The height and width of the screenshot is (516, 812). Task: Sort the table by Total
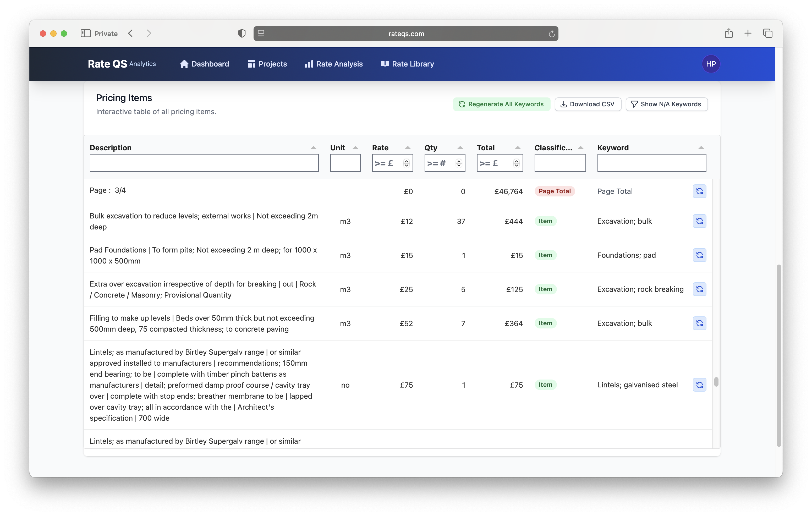(518, 148)
